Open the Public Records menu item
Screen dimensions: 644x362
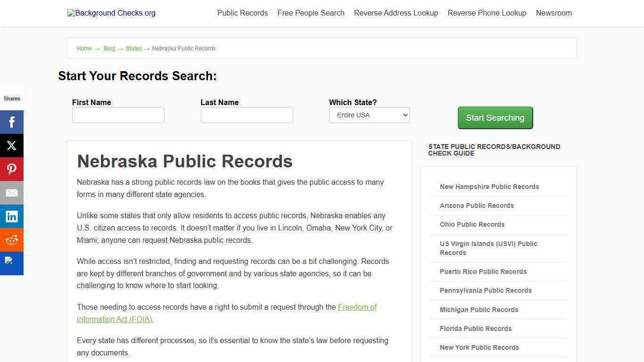pyautogui.click(x=242, y=13)
